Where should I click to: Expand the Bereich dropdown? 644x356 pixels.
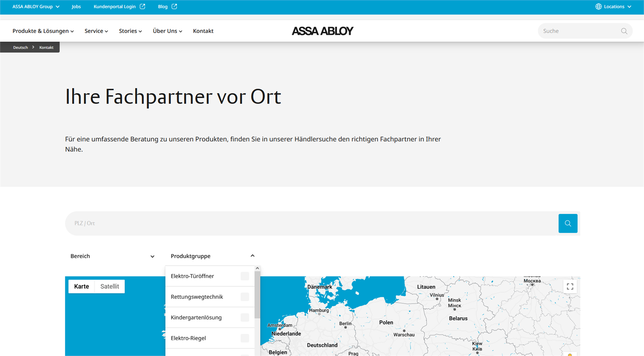[113, 256]
